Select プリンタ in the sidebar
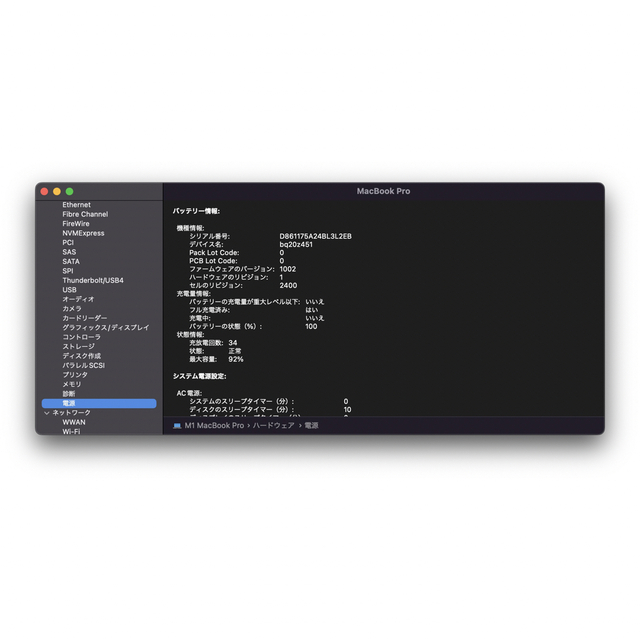Image resolution: width=640 pixels, height=640 pixels. 75,375
